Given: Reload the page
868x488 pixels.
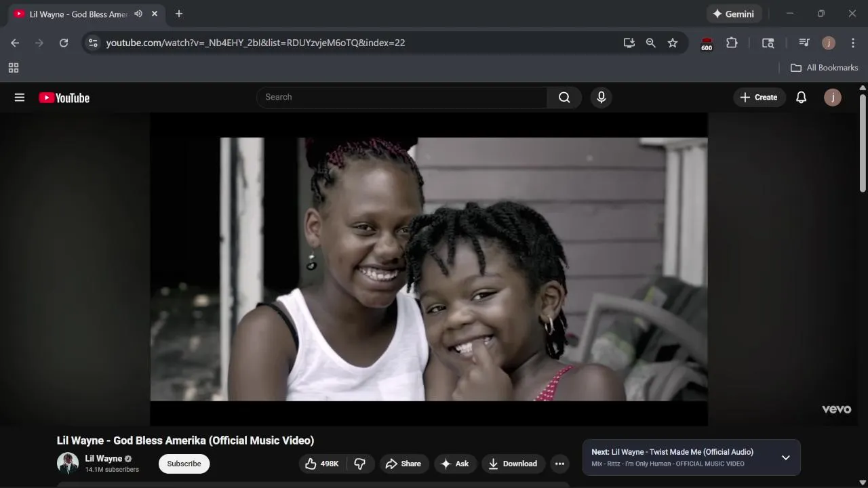Looking at the screenshot, I should click(64, 43).
